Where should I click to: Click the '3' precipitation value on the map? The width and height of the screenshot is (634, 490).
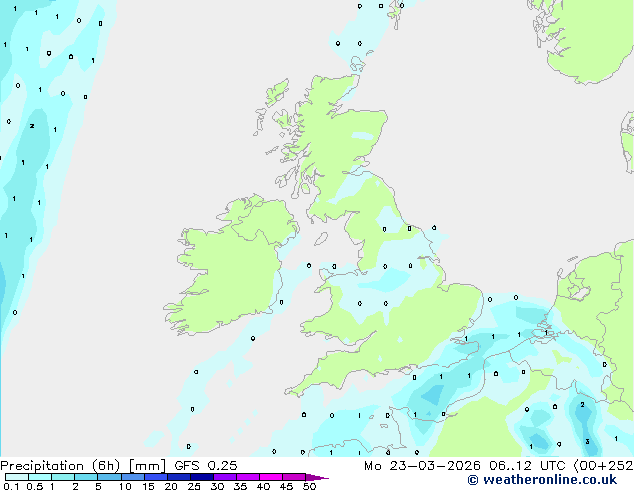pyautogui.click(x=588, y=441)
